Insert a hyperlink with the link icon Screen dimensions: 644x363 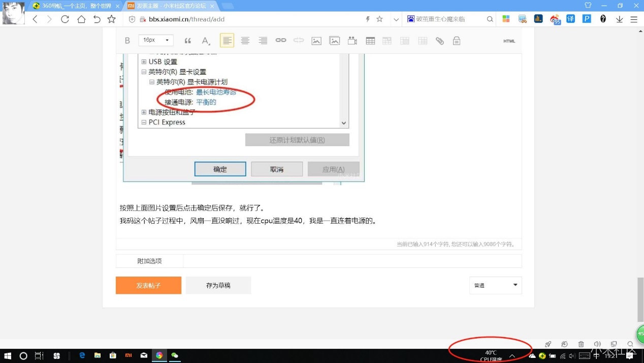pyautogui.click(x=281, y=41)
